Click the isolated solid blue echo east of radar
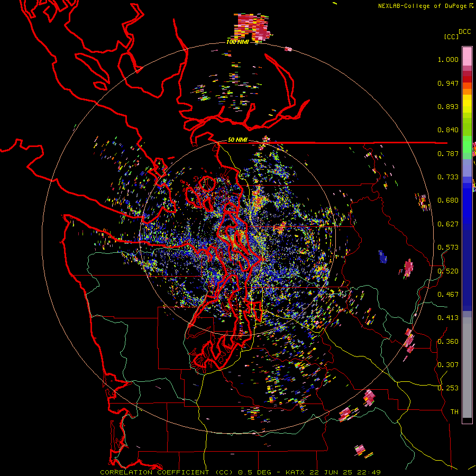The width and height of the screenshot is (476, 476). (383, 257)
